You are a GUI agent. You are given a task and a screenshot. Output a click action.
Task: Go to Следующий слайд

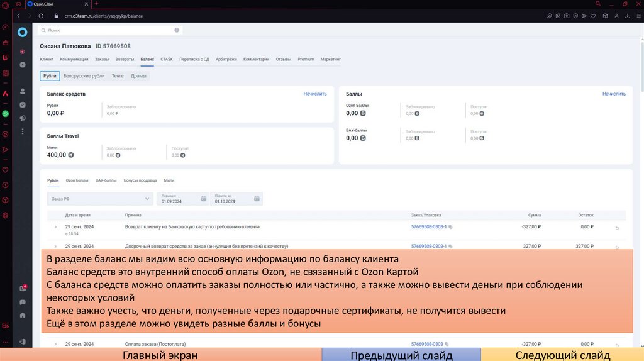point(563,355)
